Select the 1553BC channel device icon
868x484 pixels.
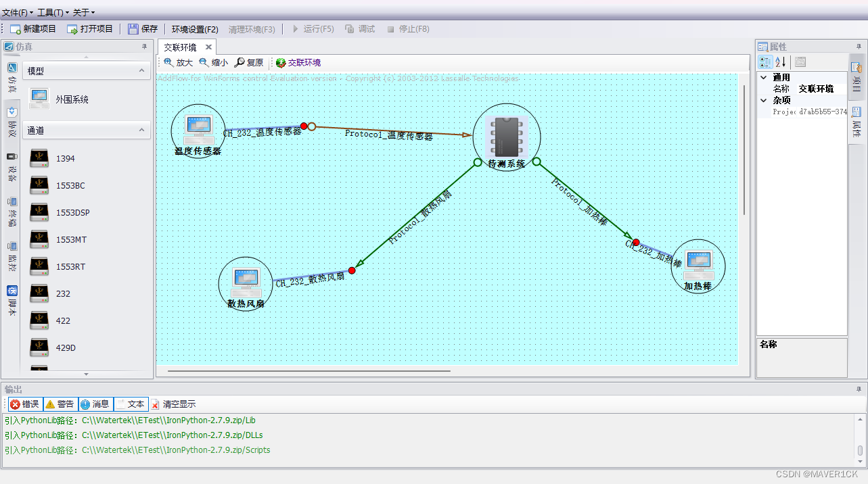pyautogui.click(x=39, y=185)
